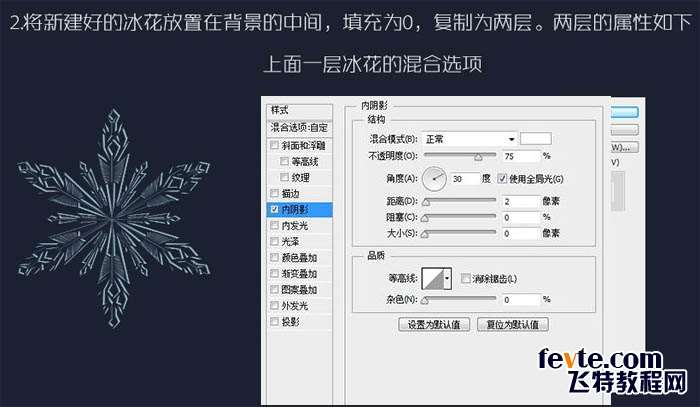700x407 pixels.
Task: Click the contour curve thumbnail
Action: coord(433,278)
